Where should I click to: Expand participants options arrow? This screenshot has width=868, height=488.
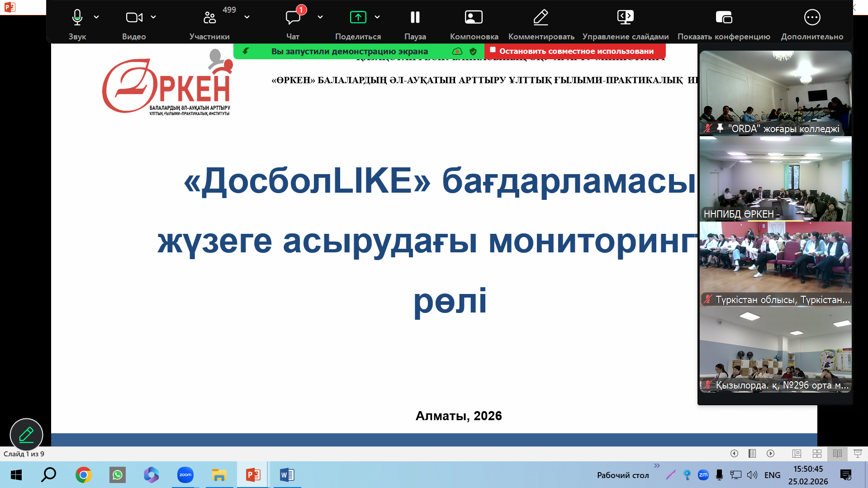click(x=247, y=17)
